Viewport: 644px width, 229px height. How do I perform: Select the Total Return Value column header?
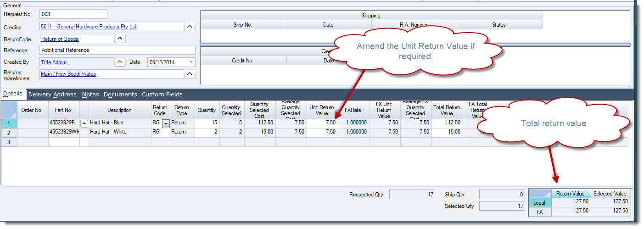click(x=447, y=110)
